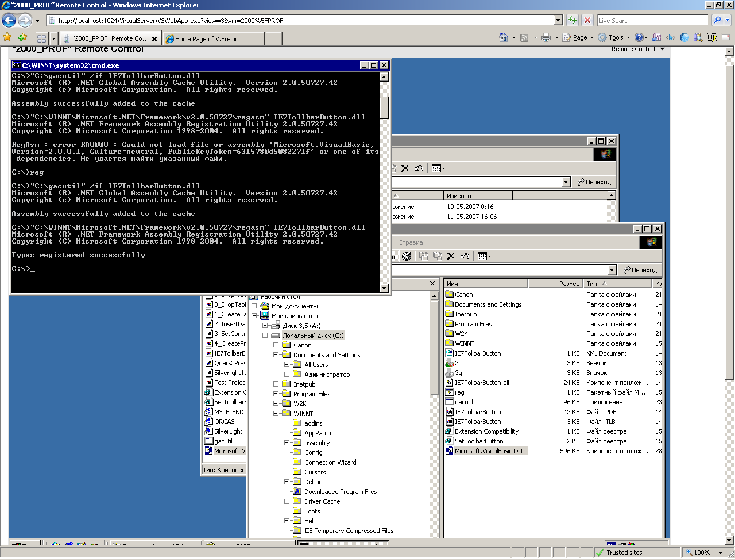Expand the Canon folder in the tree

[276, 345]
